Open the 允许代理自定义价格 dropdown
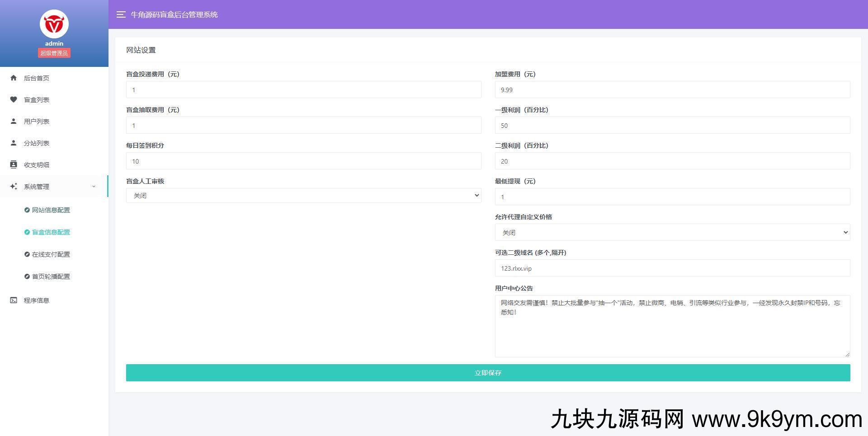 [x=672, y=232]
